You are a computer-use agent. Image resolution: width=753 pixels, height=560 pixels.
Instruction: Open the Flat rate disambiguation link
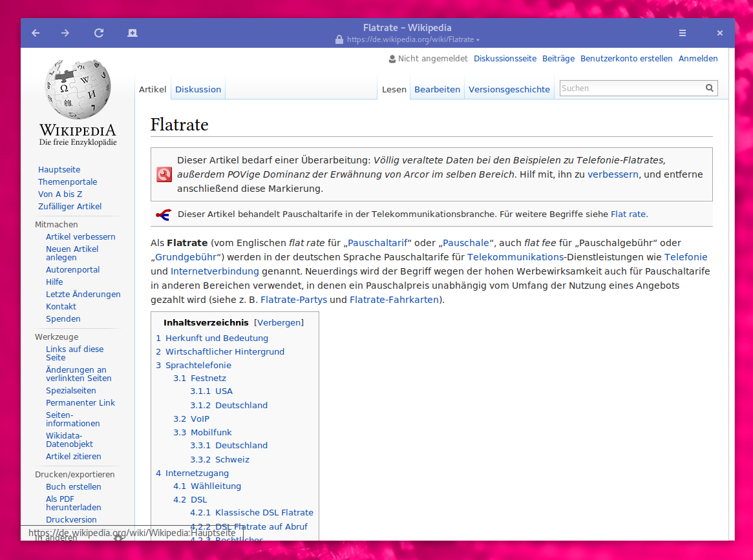pos(628,214)
